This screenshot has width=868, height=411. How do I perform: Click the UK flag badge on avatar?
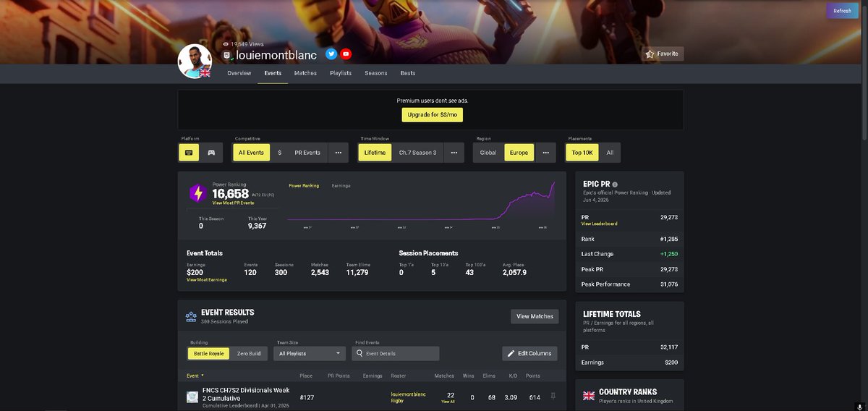tap(205, 72)
